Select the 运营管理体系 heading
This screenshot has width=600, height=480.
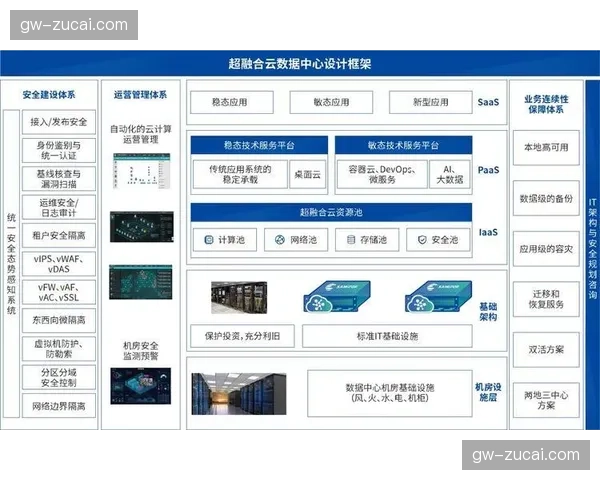click(140, 95)
